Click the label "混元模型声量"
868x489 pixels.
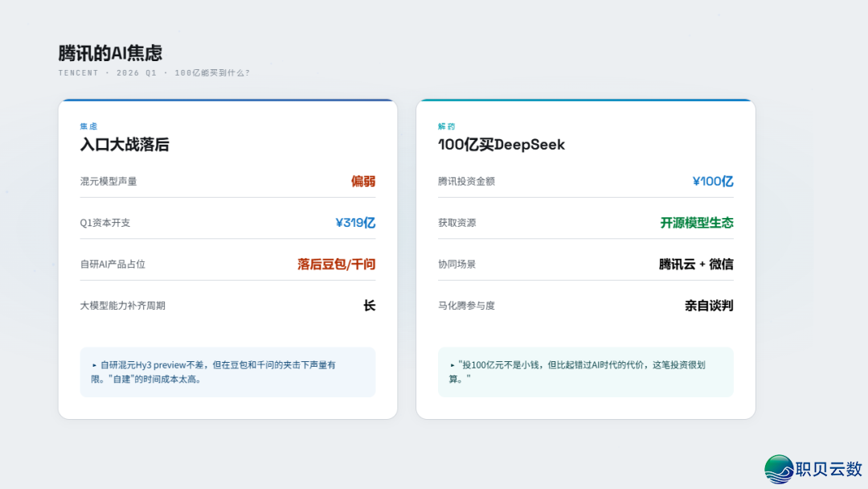tap(108, 181)
